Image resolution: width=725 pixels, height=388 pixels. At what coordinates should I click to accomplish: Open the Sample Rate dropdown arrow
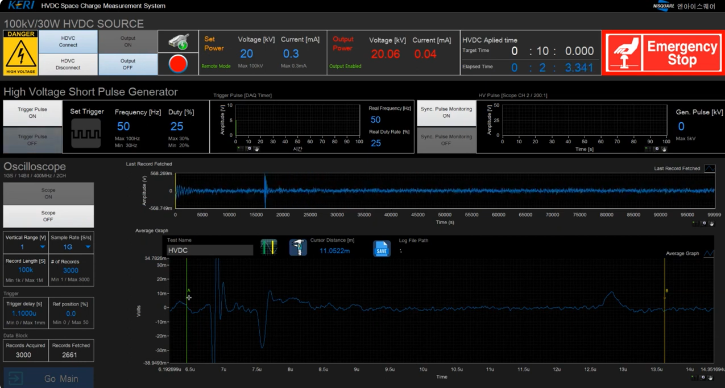click(87, 247)
